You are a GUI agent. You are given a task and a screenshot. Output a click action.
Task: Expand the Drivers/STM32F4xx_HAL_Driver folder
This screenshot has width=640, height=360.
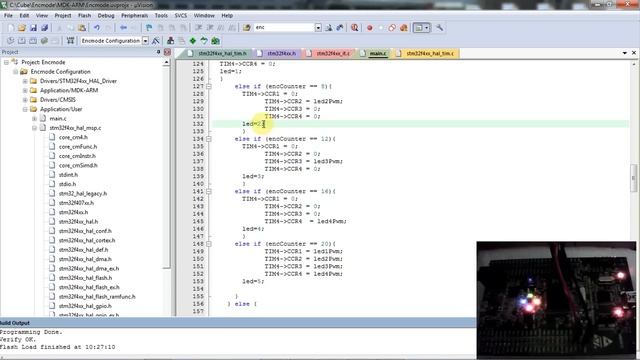tap(25, 81)
